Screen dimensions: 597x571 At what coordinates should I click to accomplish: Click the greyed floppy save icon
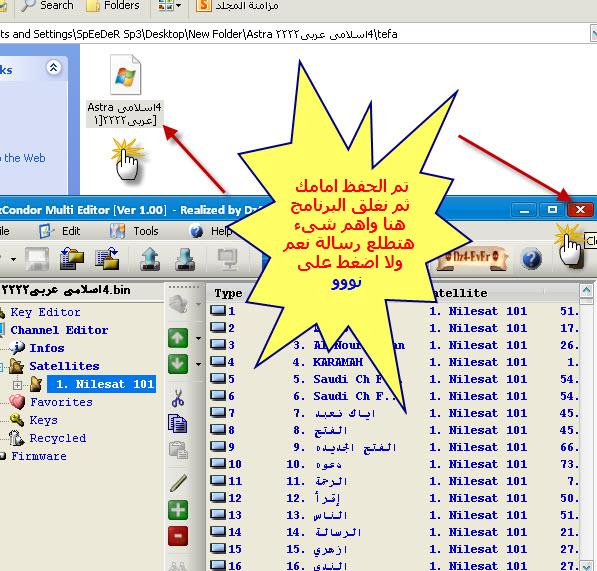37,259
